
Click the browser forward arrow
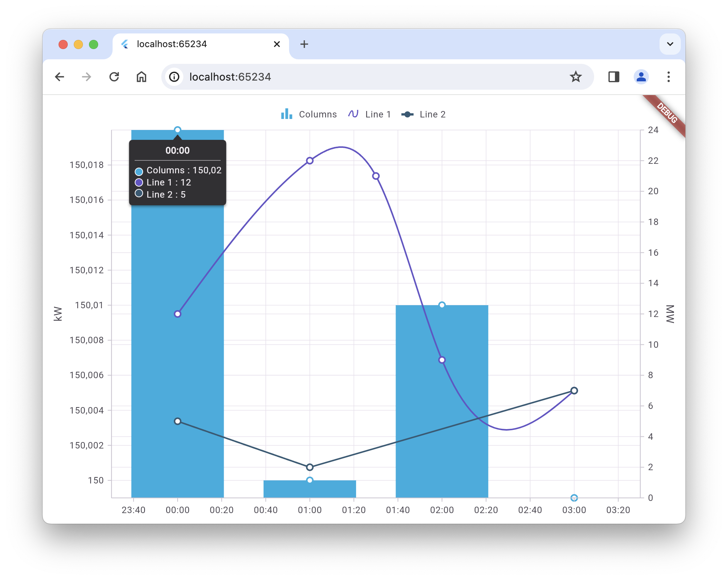coord(87,77)
